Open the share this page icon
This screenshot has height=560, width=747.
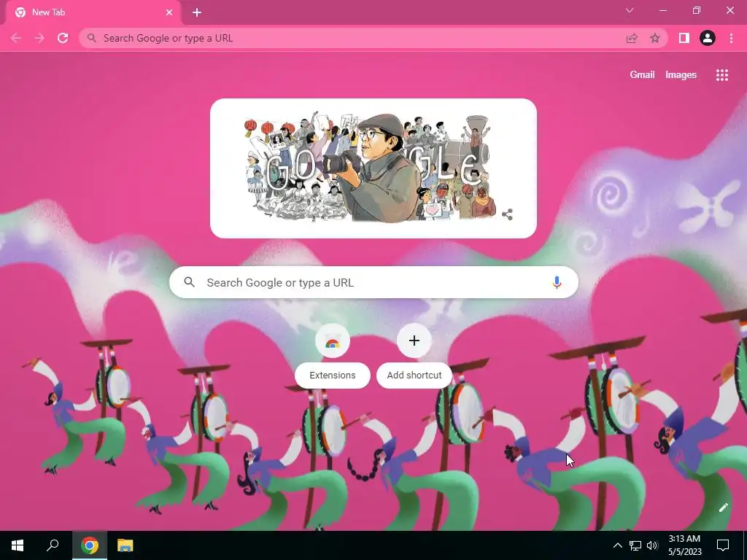pos(632,38)
